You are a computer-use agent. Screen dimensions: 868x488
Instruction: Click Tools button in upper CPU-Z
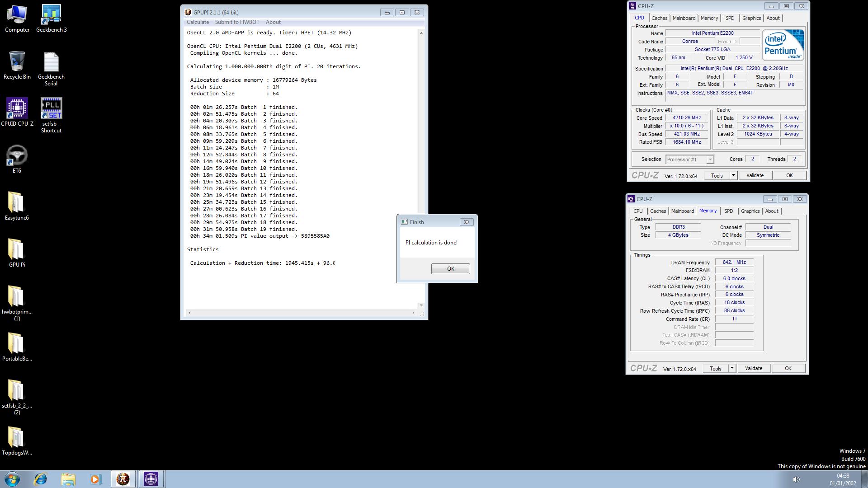[x=717, y=175]
